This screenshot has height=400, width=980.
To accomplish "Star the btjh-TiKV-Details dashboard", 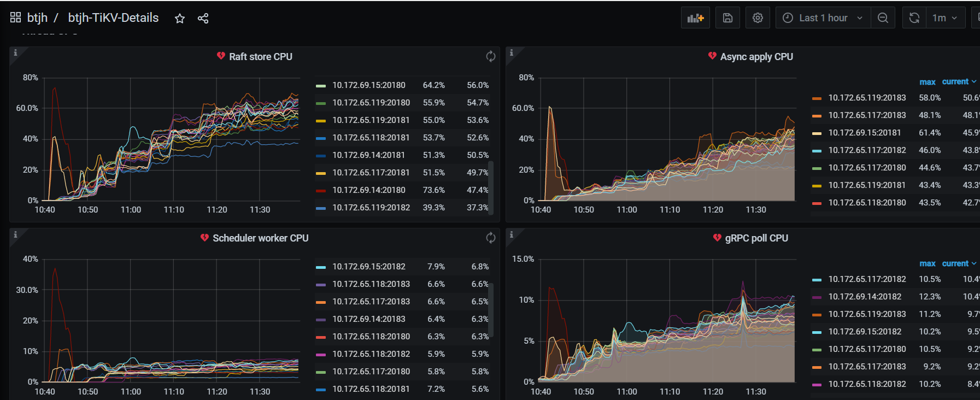I will click(x=179, y=19).
